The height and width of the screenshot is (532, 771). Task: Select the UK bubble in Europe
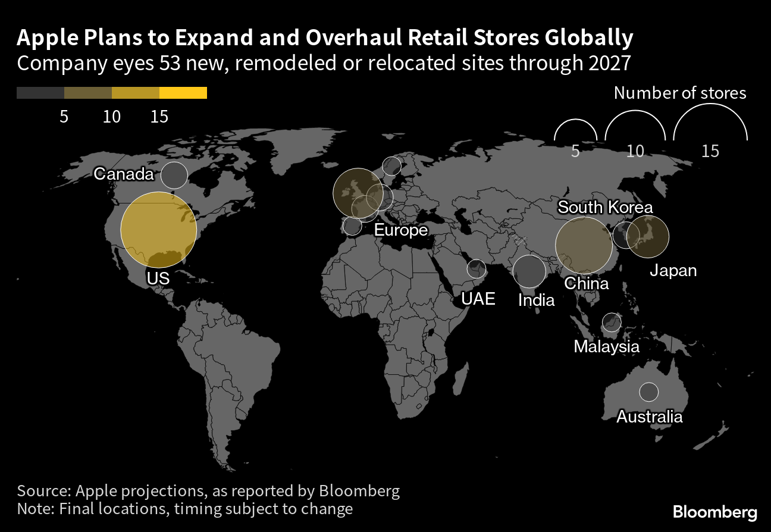pos(358,194)
